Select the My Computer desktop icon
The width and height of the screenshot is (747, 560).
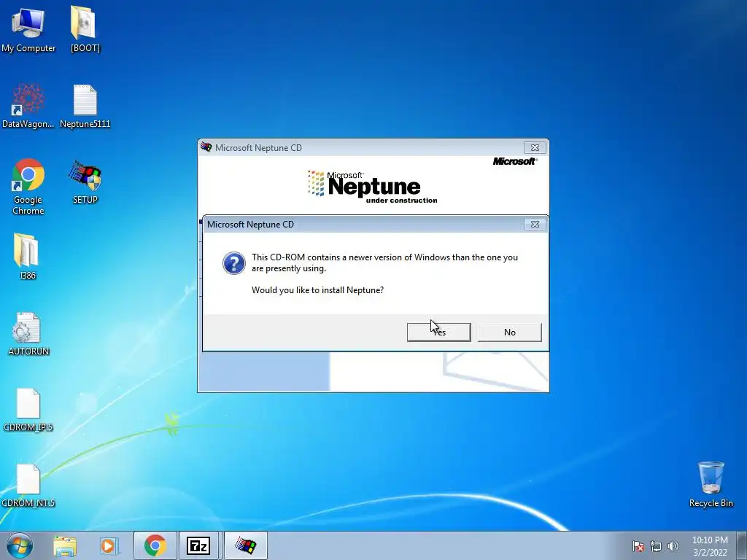pyautogui.click(x=28, y=29)
